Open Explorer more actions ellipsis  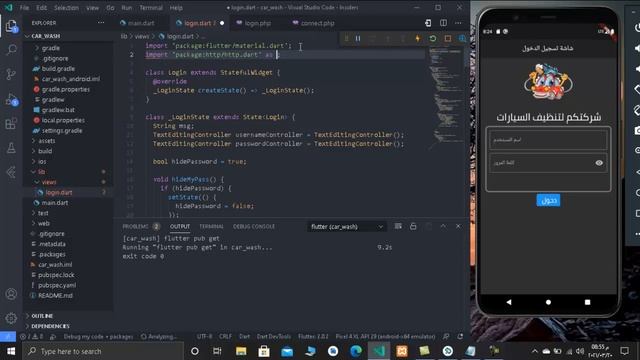[x=101, y=23]
